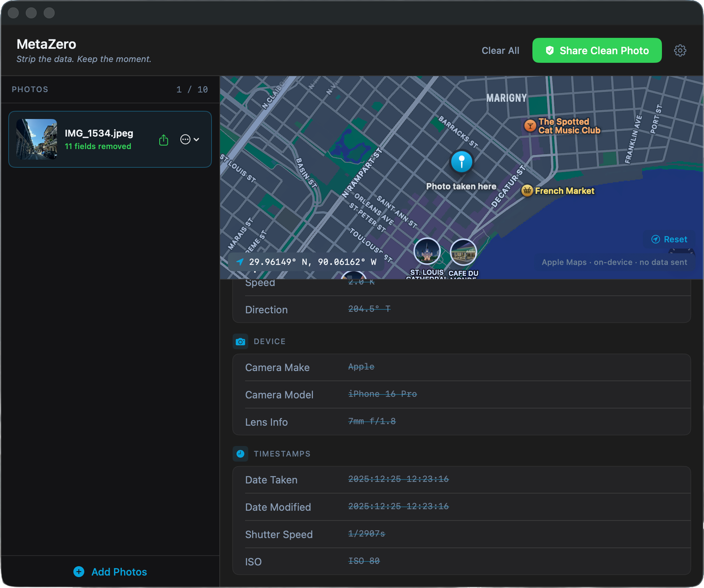Click the Camera Model field label
704x588 pixels.
click(279, 395)
